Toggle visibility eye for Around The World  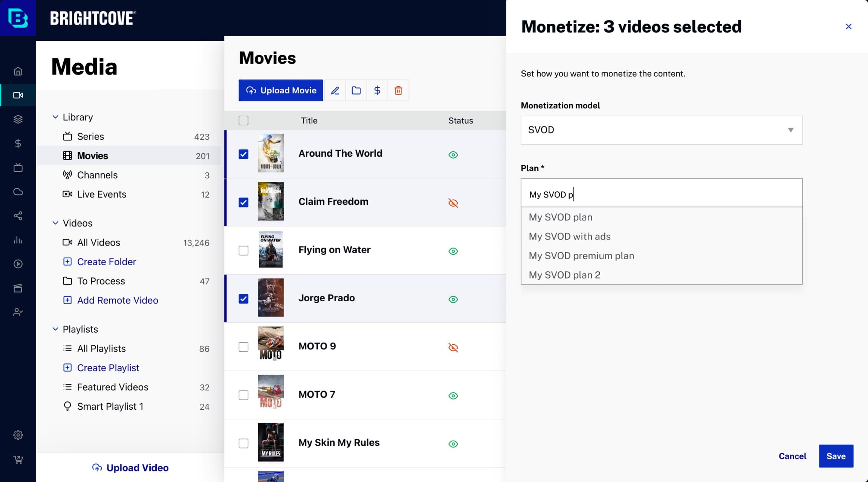tap(453, 155)
